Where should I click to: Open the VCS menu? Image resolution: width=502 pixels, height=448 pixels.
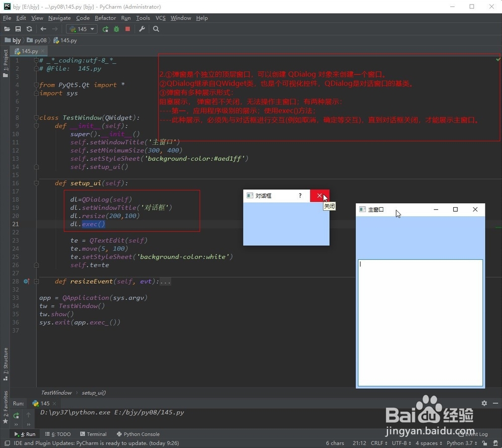pos(161,18)
